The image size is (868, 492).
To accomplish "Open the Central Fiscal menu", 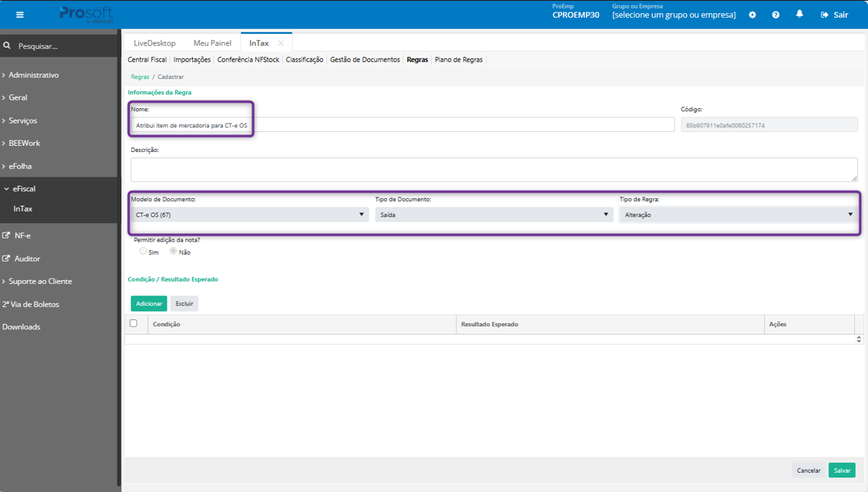I will (x=147, y=60).
